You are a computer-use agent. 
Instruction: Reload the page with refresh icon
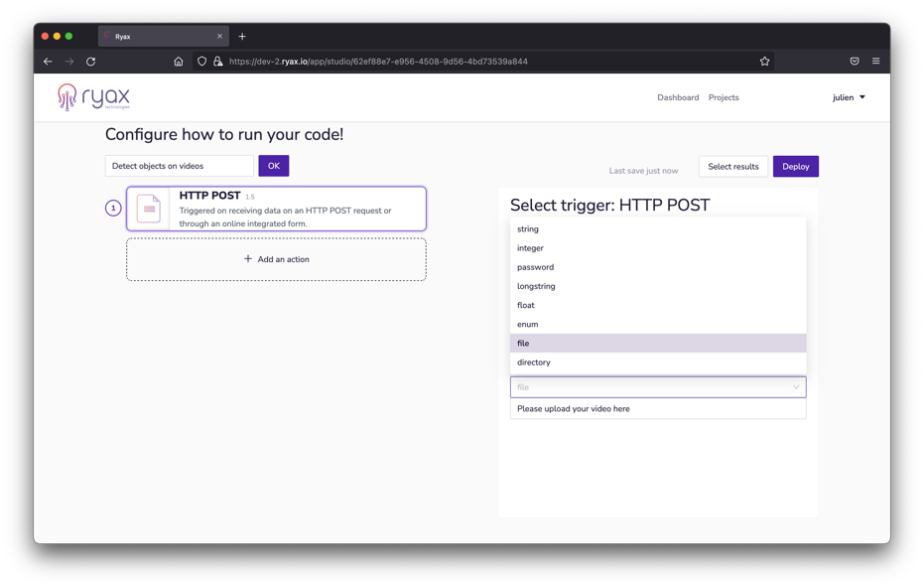[x=90, y=62]
